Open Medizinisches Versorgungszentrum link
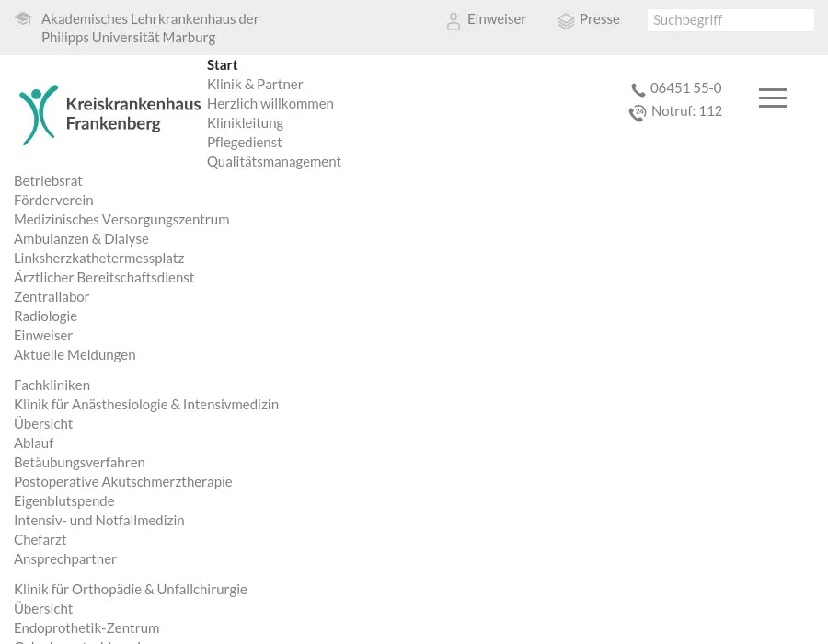The height and width of the screenshot is (644, 828). pos(121,219)
